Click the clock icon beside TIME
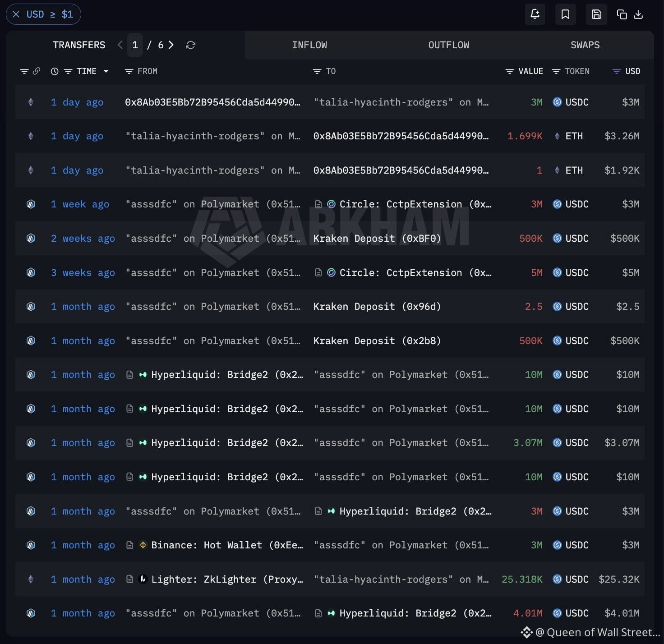Image resolution: width=664 pixels, height=644 pixels. 55,71
